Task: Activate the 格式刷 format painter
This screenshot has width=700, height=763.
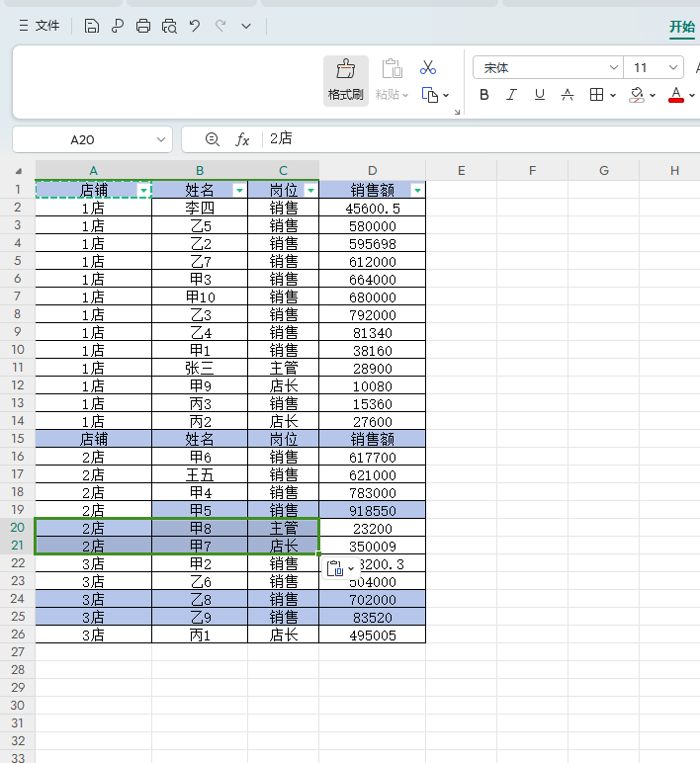Action: point(346,80)
